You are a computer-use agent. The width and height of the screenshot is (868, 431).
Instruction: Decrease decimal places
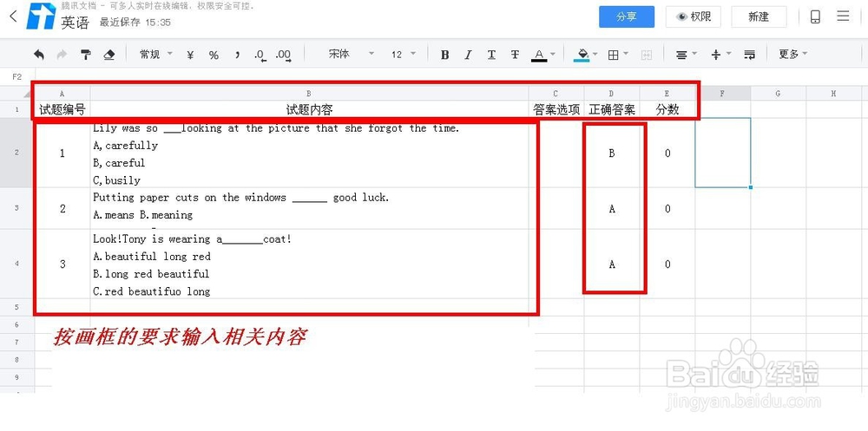coord(260,55)
